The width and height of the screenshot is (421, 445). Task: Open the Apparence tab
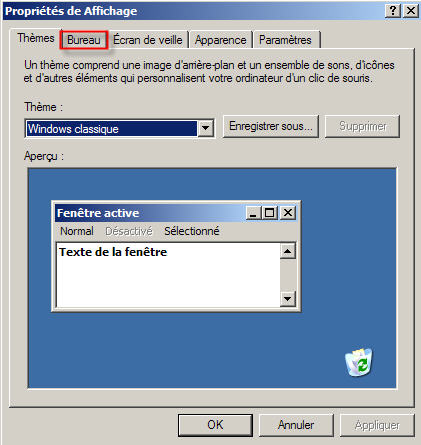pos(220,40)
